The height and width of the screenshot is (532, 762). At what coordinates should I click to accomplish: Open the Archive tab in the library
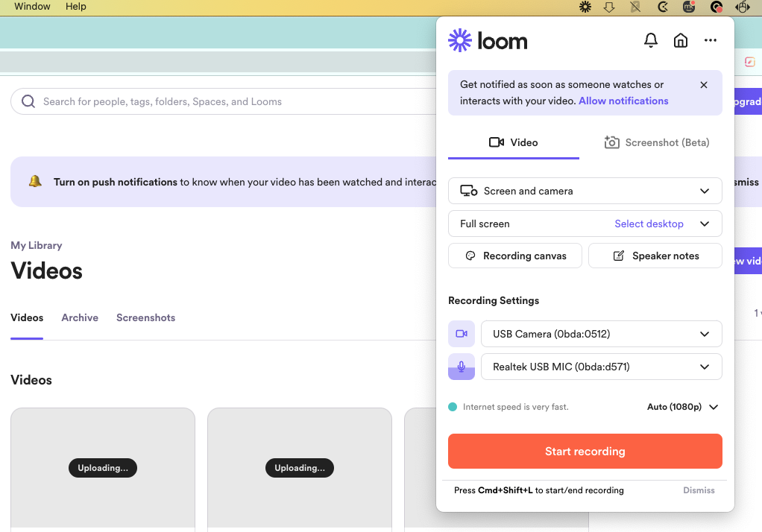click(x=80, y=317)
